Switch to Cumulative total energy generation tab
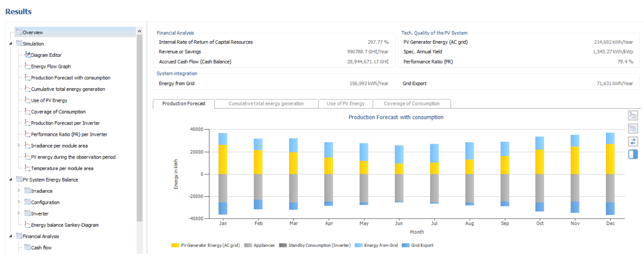The width and height of the screenshot is (644, 258). click(x=266, y=104)
